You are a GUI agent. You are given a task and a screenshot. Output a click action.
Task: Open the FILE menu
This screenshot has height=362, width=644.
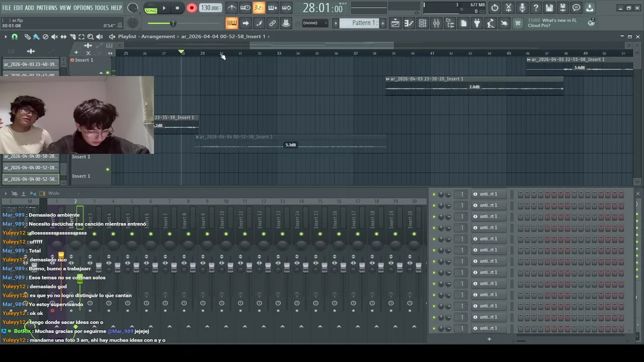pos(7,8)
